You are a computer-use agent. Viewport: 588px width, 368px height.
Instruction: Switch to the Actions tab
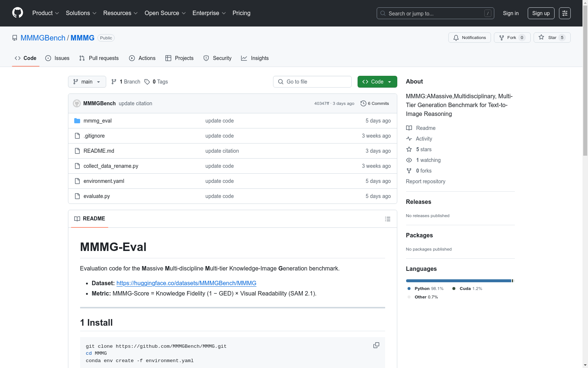pyautogui.click(x=142, y=58)
